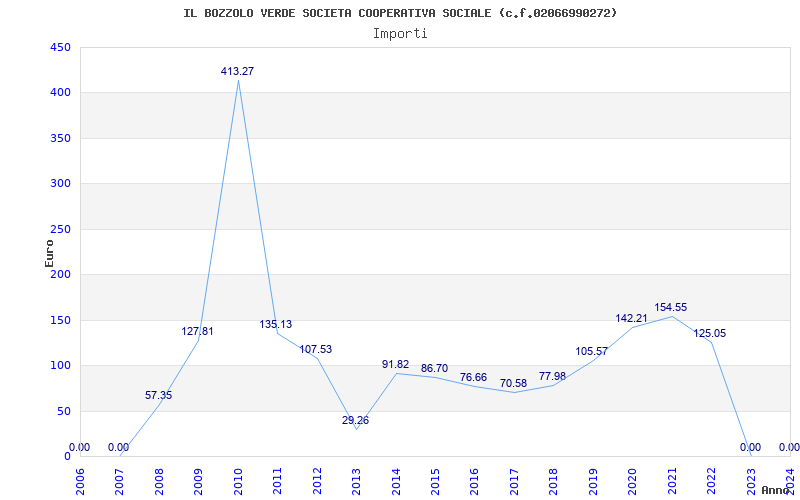Click the 450 y-axis tick label

pos(60,47)
